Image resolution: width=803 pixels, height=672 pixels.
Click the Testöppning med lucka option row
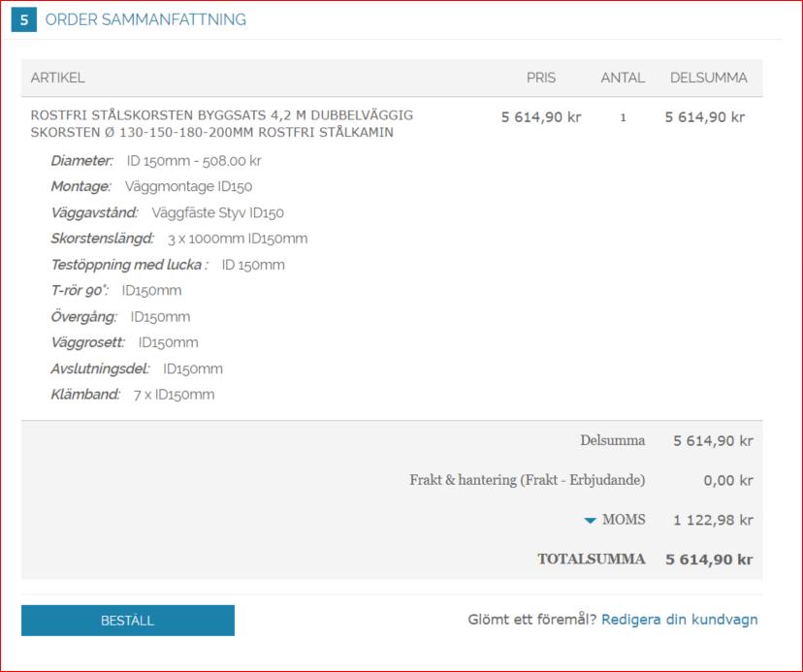coord(168,265)
